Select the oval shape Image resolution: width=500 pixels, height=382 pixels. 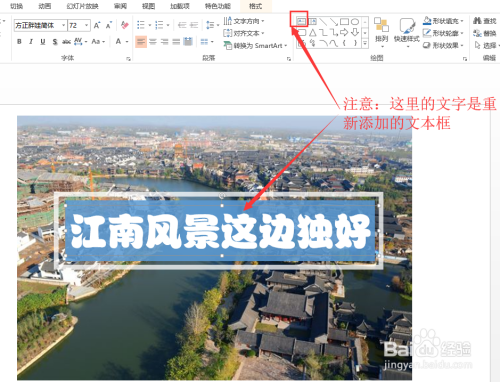click(x=355, y=22)
